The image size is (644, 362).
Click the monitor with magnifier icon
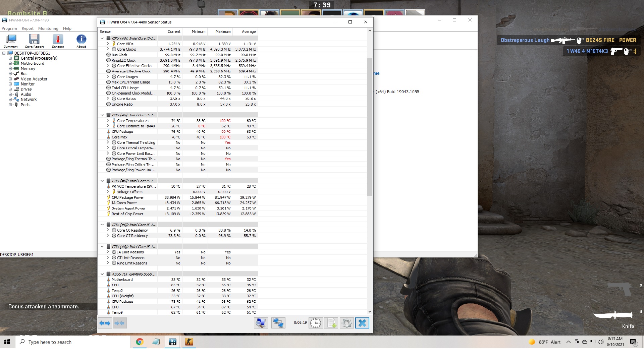[261, 323]
